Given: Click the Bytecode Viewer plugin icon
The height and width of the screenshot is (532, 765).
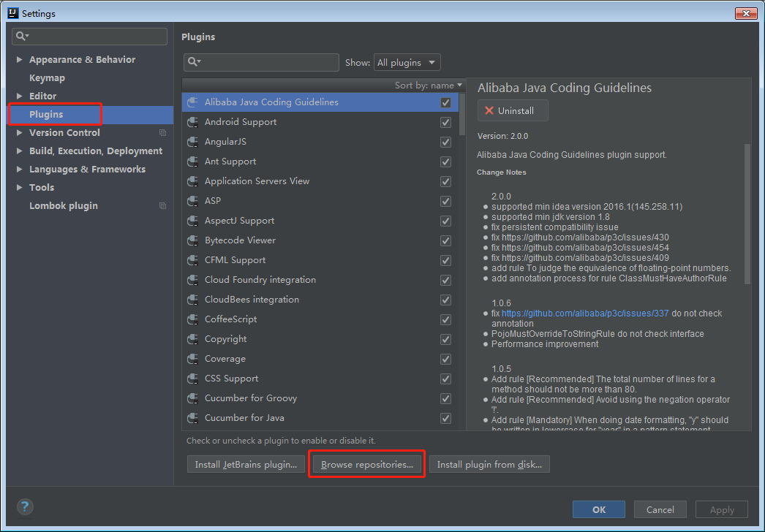Looking at the screenshot, I should tap(193, 240).
